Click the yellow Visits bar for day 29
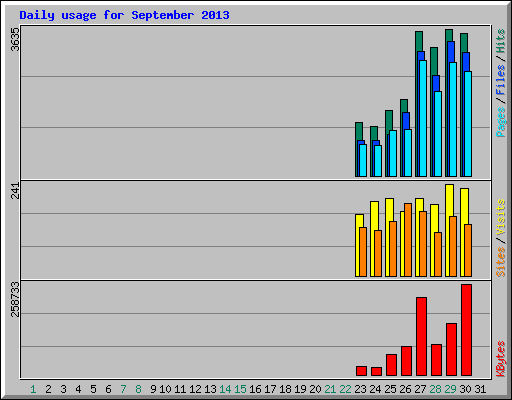Screen dimensions: 512x400 pos(449,200)
